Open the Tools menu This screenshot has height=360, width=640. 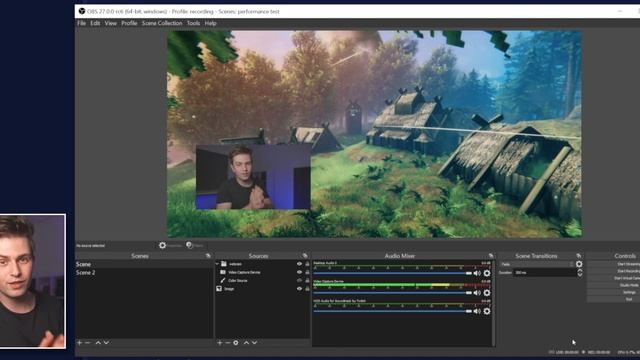pyautogui.click(x=193, y=23)
